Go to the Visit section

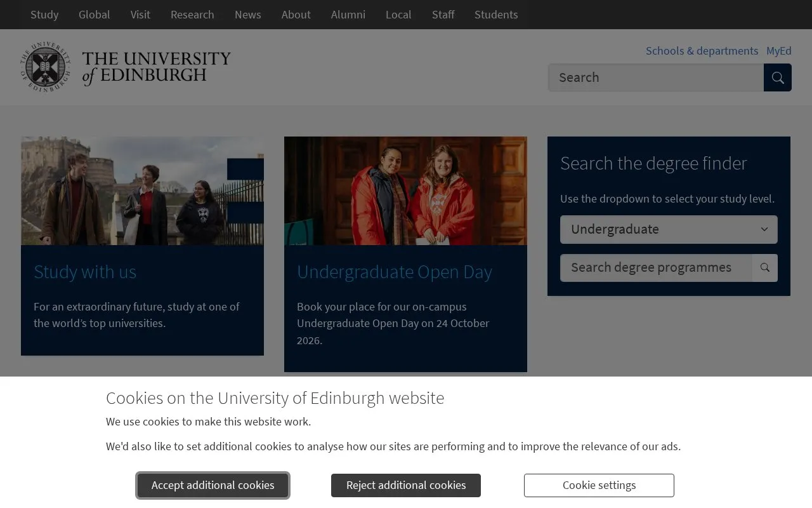pyautogui.click(x=140, y=15)
